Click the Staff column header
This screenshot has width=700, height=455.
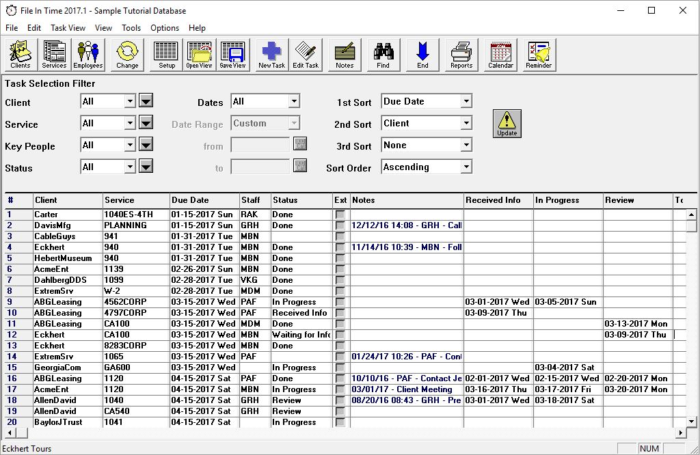click(x=255, y=200)
